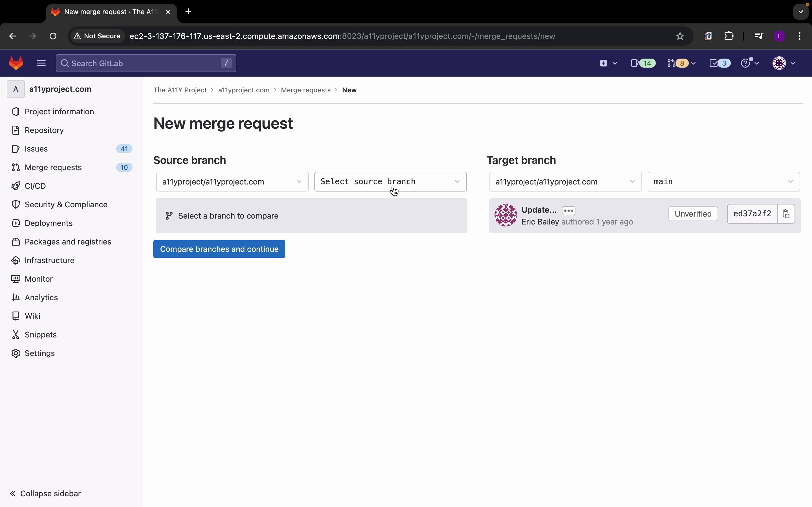Open the hamburger navigation menu
The width and height of the screenshot is (812, 507).
click(41, 63)
